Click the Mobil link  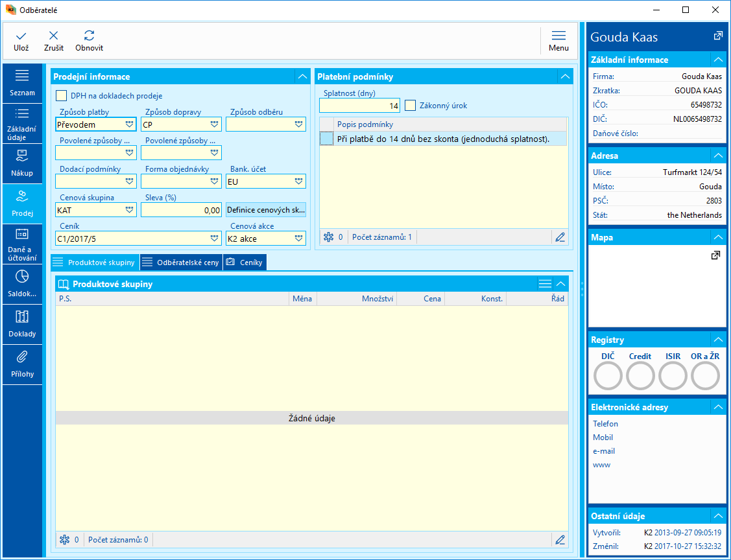tap(603, 437)
